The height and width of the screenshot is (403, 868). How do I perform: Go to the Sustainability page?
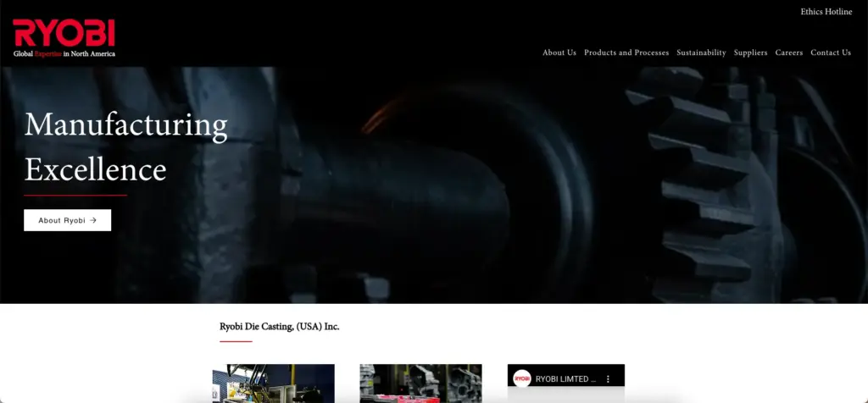[701, 52]
